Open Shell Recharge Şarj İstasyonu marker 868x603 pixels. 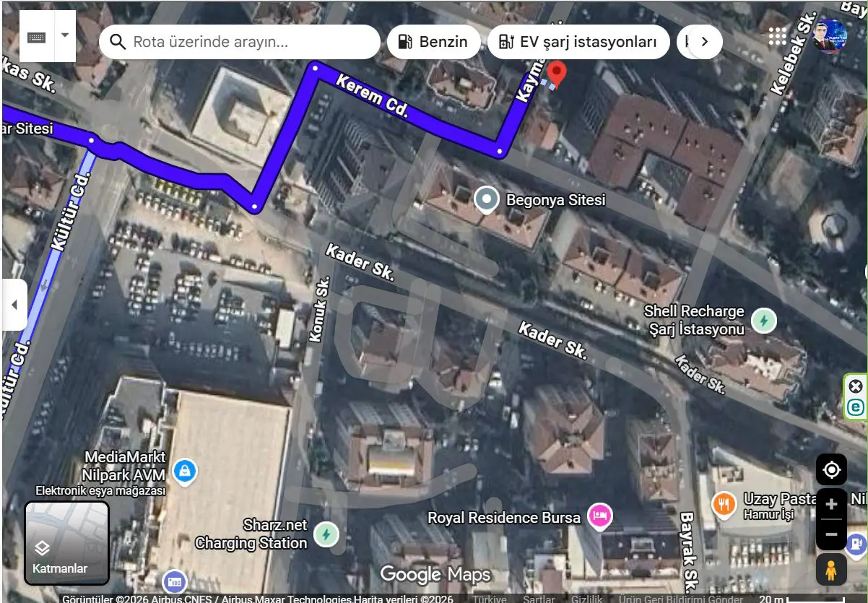pyautogui.click(x=764, y=320)
